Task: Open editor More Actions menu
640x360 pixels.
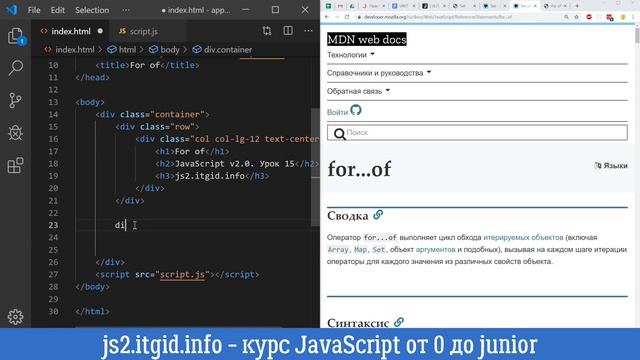Action: point(308,31)
